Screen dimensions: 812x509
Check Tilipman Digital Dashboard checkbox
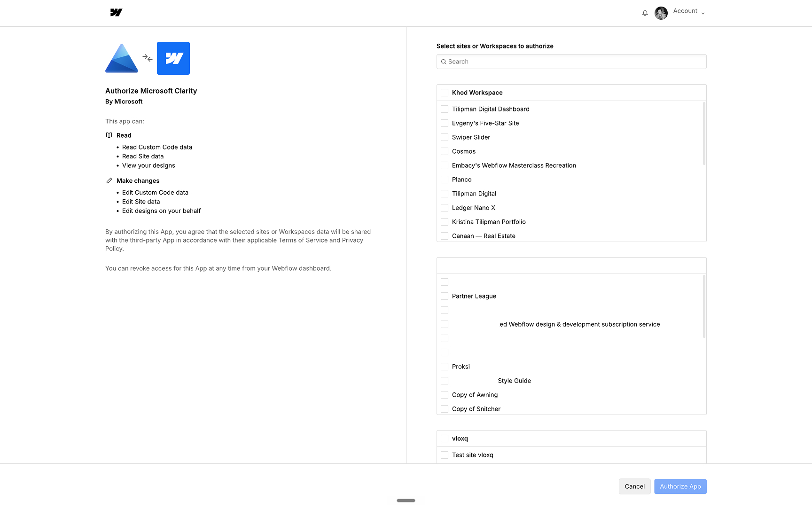[x=445, y=109]
